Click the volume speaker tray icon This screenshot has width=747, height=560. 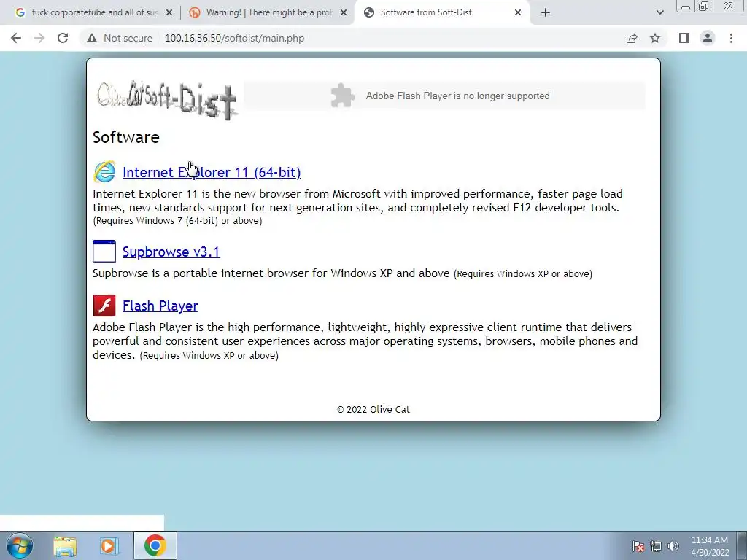(x=673, y=546)
